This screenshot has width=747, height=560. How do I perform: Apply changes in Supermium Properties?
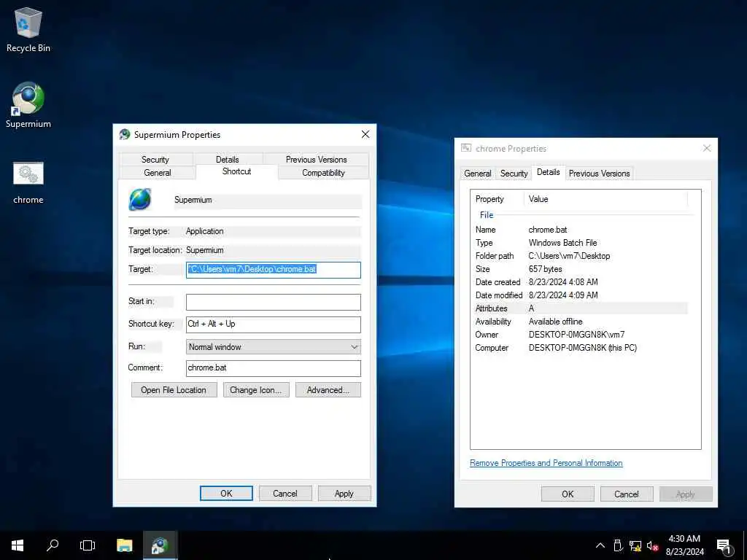coord(344,494)
